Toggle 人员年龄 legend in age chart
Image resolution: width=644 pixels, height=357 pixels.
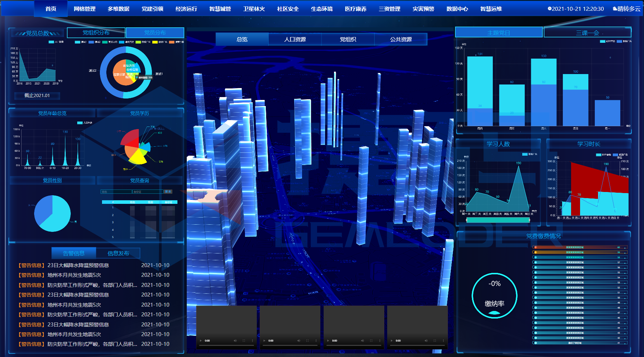tap(80, 123)
